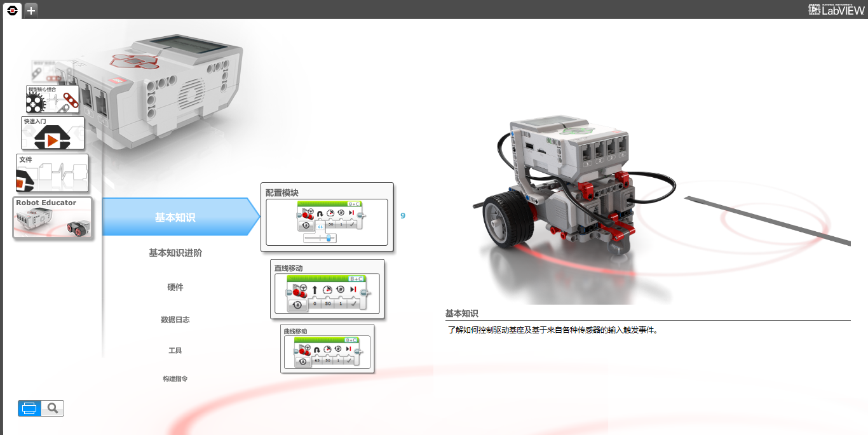The image size is (868, 435).
Task: Open the 配置模块 tutorial
Action: [x=327, y=217]
